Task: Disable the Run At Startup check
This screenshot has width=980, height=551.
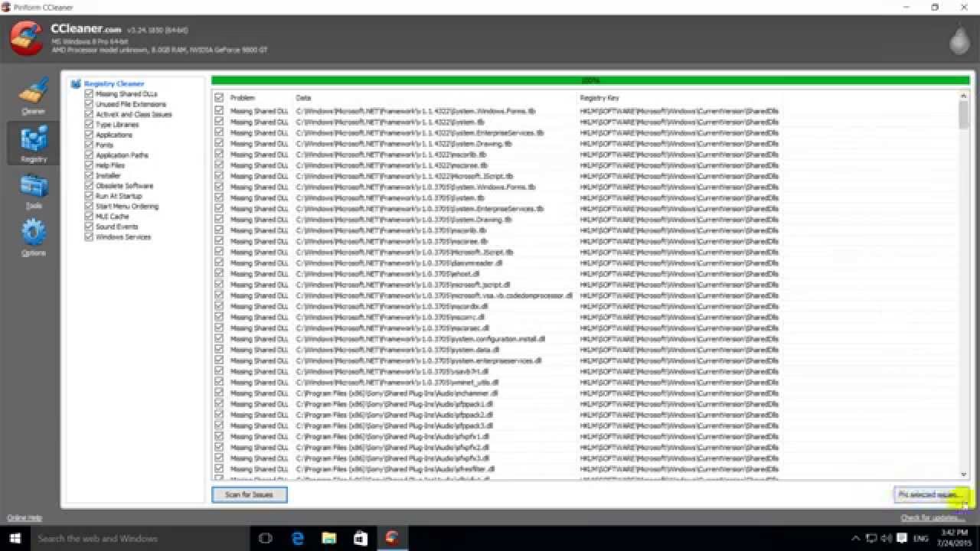Action: pyautogui.click(x=89, y=196)
